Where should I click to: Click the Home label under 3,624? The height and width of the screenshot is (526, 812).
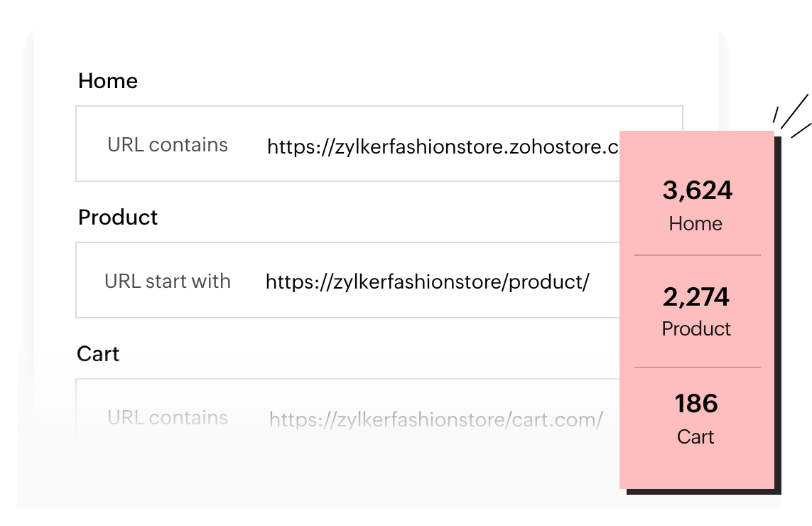click(695, 224)
